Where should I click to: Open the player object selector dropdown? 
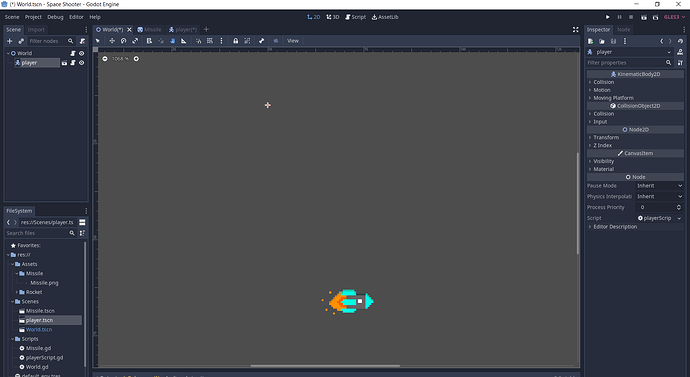coord(629,52)
